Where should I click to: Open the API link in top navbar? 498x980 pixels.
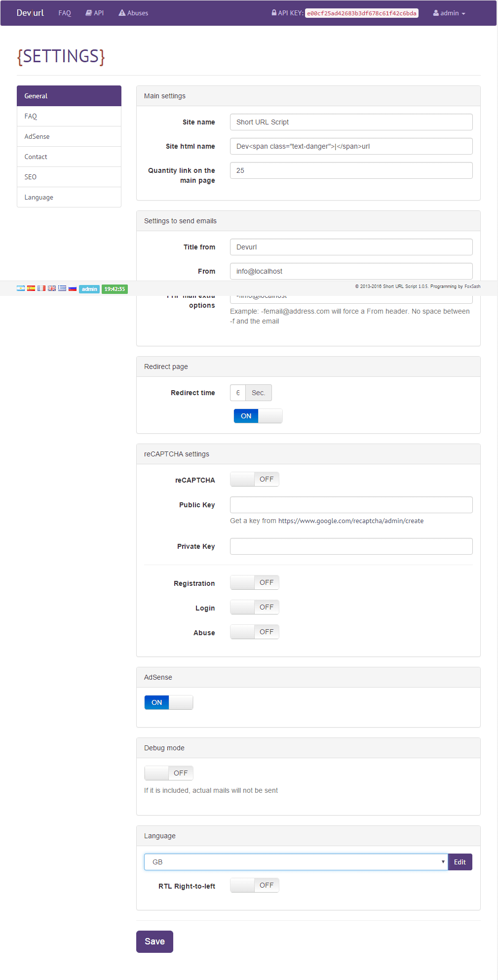point(95,13)
